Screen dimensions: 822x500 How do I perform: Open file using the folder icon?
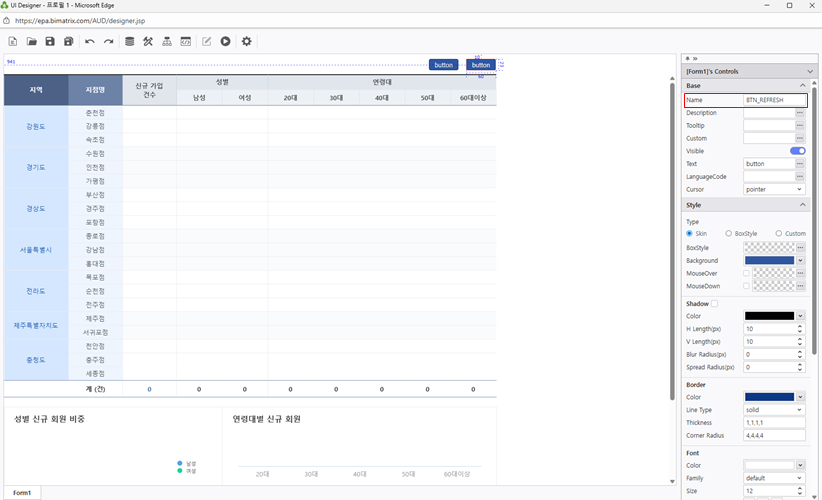[x=31, y=41]
